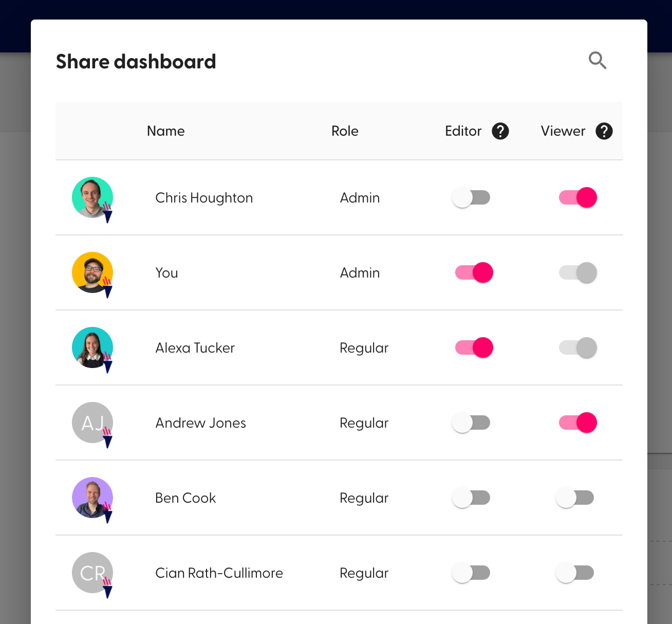Open the search function
The image size is (672, 624).
point(598,60)
